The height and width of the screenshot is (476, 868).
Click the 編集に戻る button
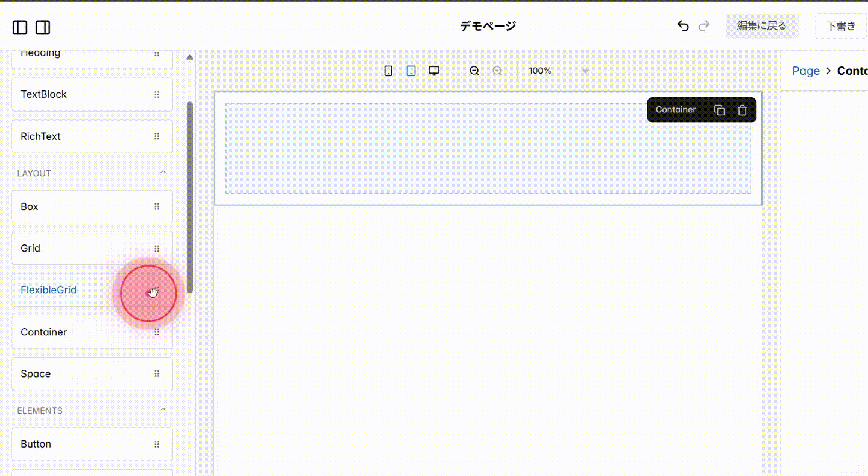(762, 26)
